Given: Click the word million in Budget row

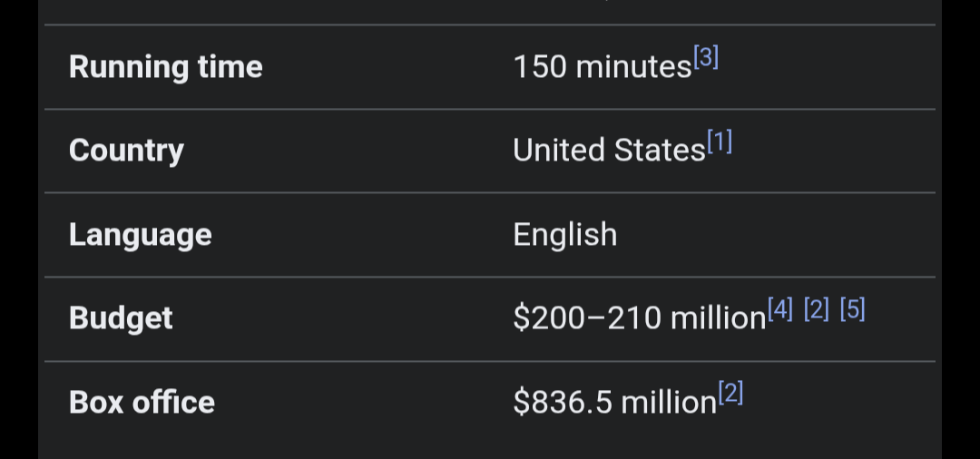Looking at the screenshot, I should pos(718,318).
